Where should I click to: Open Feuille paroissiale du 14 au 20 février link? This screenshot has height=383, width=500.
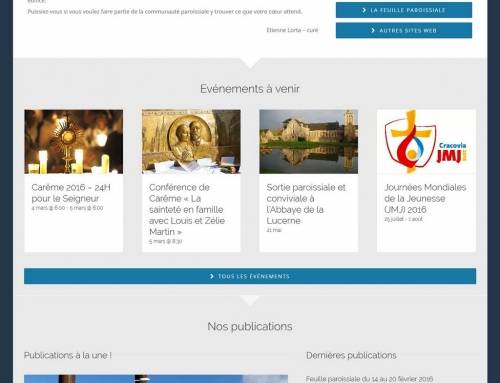pyautogui.click(x=369, y=379)
